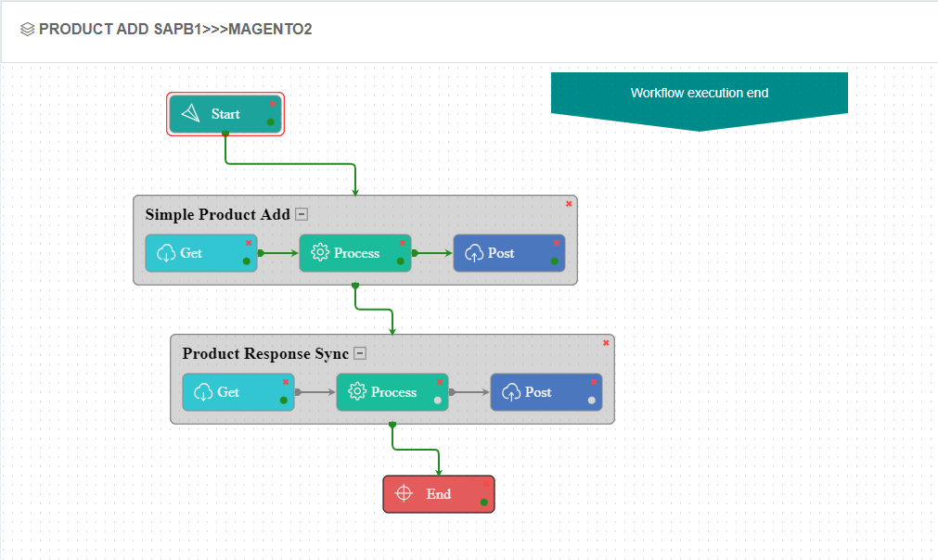The image size is (938, 560).
Task: Delete the Simple Product Add group via its red x
Action: coord(569,203)
